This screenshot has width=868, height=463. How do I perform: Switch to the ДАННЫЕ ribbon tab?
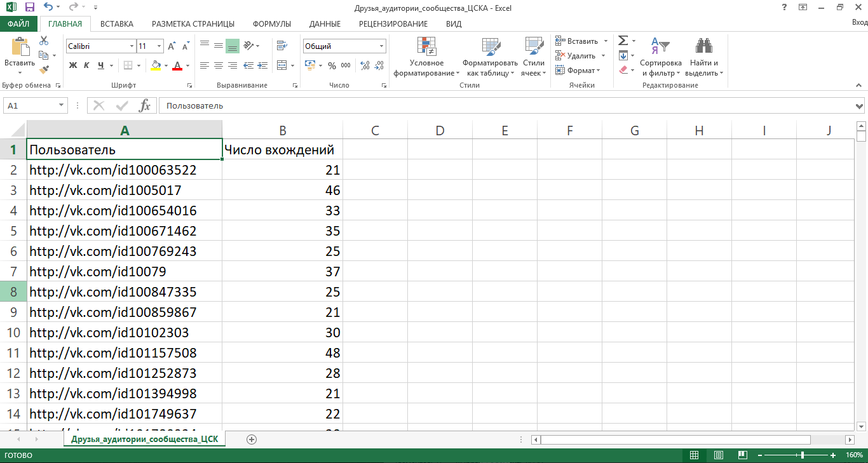coord(325,23)
